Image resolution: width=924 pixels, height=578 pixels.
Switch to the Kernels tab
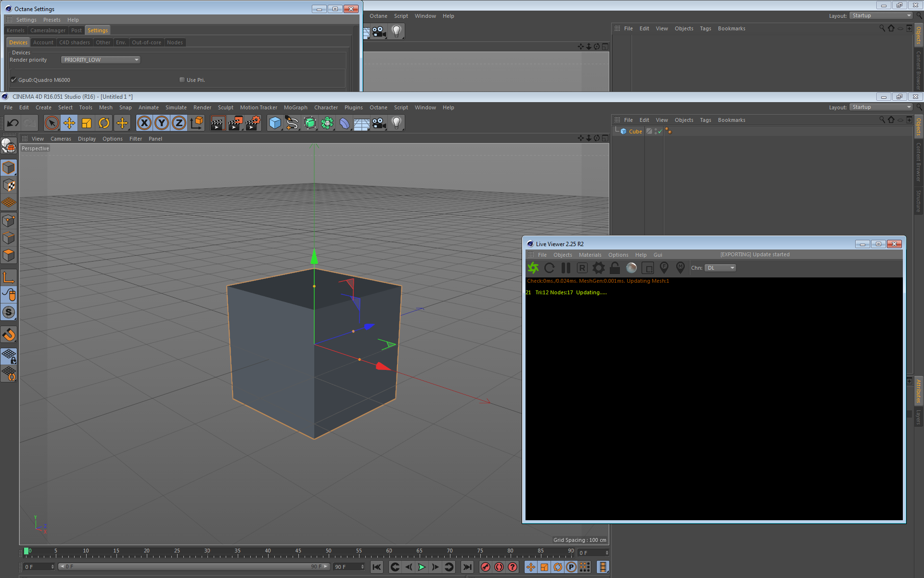click(15, 30)
